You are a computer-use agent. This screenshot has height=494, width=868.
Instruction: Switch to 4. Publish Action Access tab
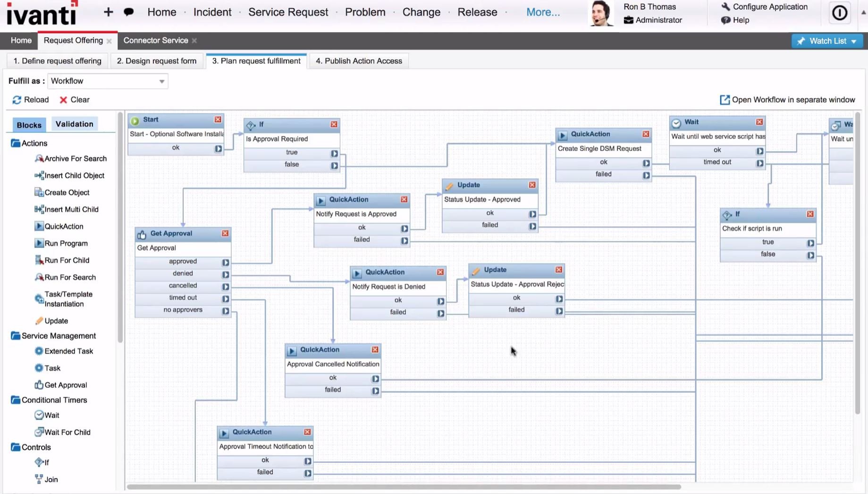click(359, 61)
